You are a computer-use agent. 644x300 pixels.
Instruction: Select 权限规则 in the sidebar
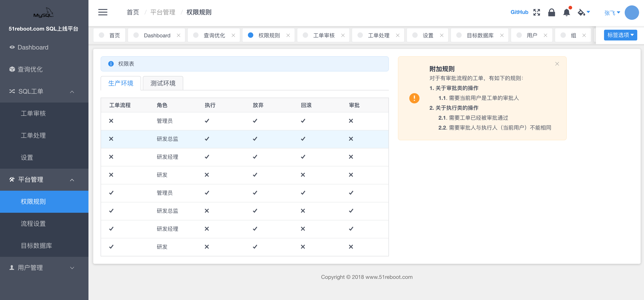tap(44, 201)
